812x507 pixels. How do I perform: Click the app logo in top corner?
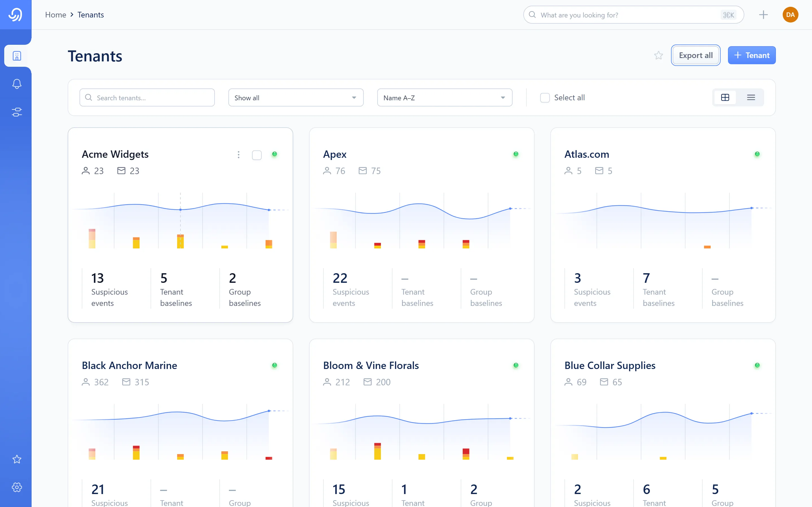point(16,15)
